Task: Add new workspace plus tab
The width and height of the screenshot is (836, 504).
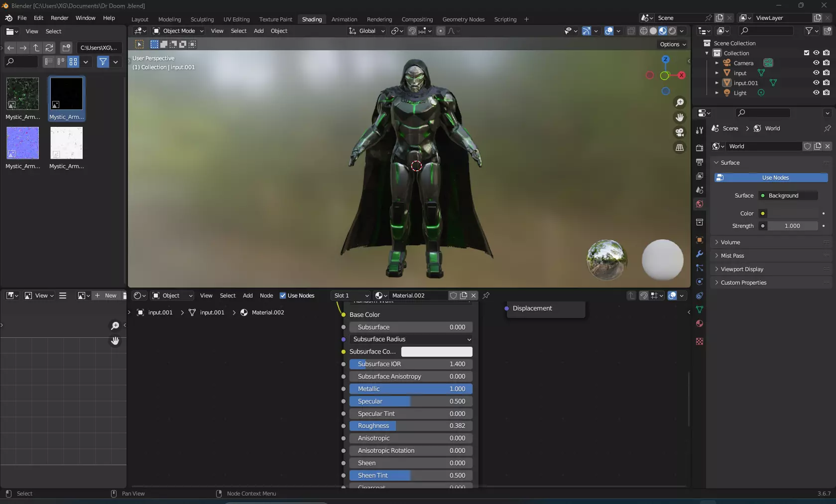Action: tap(526, 19)
